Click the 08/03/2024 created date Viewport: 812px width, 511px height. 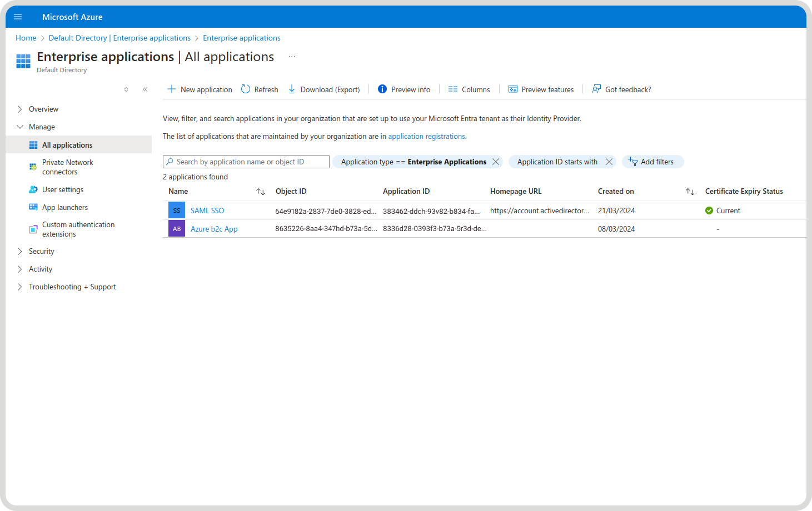616,229
